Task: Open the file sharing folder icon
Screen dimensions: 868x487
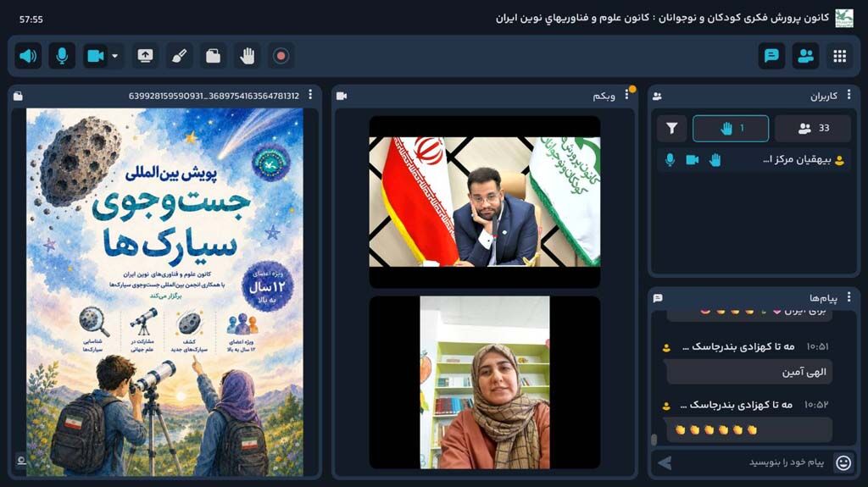Action: click(213, 56)
